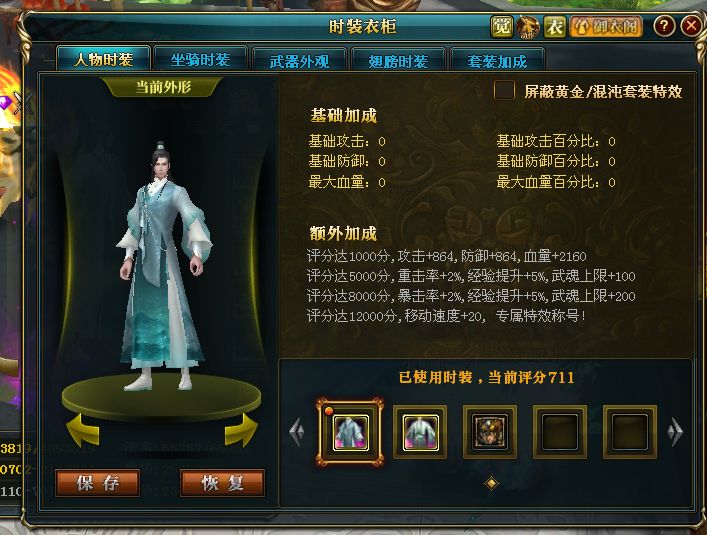Open the 套装加成 tab
707x535 pixels.
point(497,60)
